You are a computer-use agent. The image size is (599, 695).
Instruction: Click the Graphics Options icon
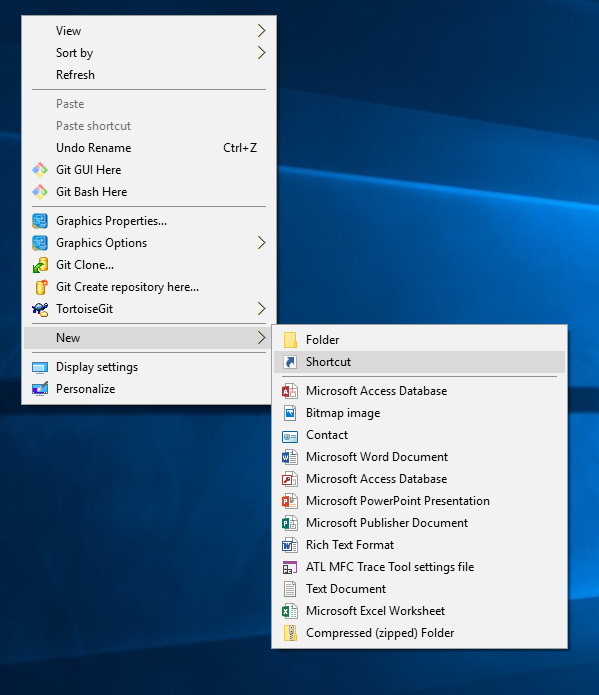[x=40, y=243]
